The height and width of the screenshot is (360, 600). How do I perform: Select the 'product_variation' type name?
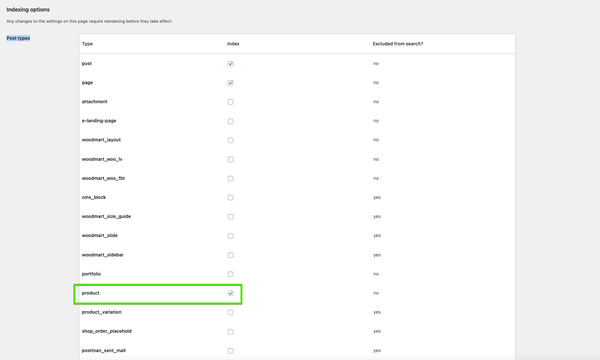click(x=101, y=312)
